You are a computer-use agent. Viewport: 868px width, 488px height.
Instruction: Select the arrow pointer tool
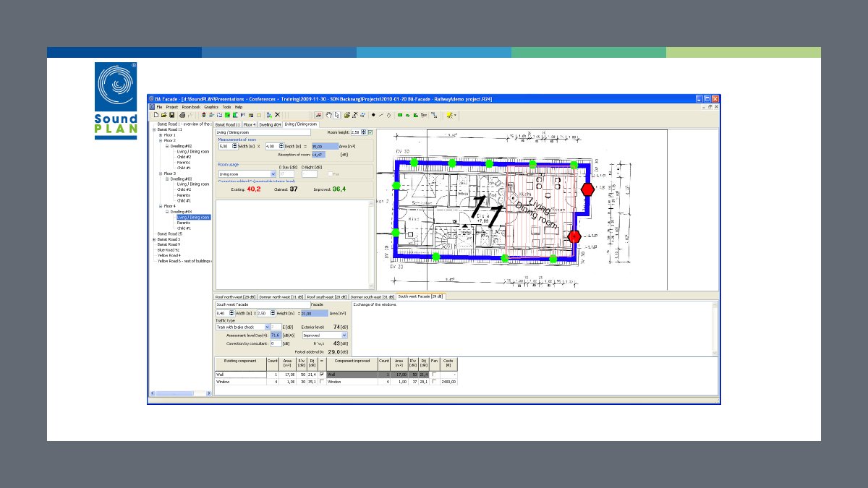336,114
